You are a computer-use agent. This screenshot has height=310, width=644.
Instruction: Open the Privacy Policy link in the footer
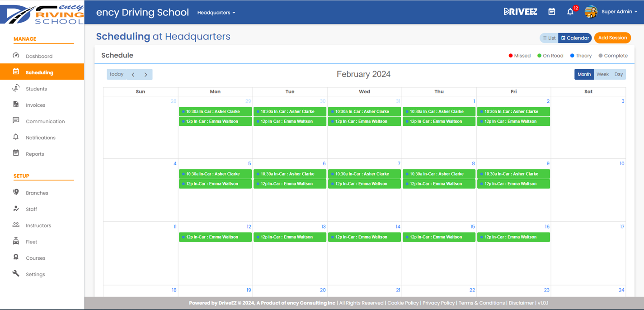(x=438, y=303)
